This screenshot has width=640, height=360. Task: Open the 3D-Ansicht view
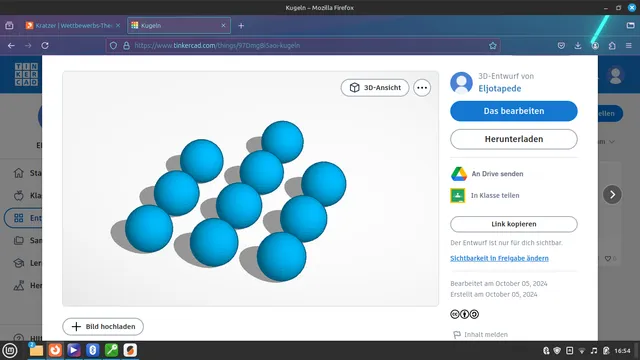pyautogui.click(x=375, y=88)
